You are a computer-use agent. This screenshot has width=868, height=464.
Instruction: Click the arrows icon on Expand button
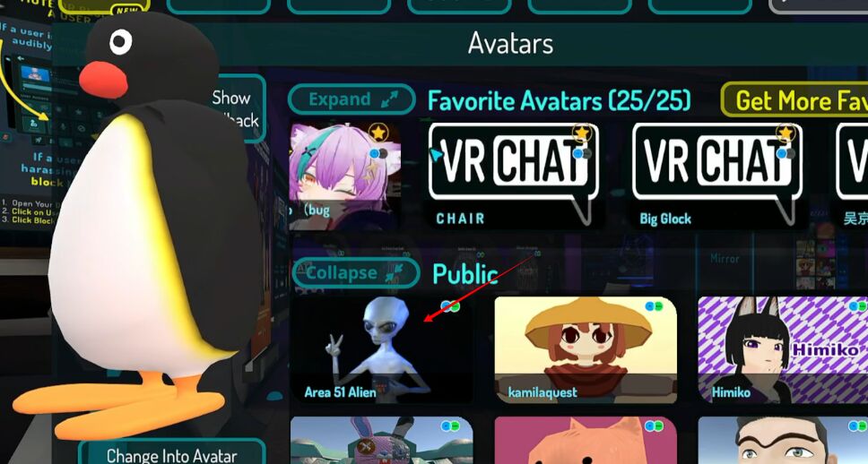tap(390, 99)
